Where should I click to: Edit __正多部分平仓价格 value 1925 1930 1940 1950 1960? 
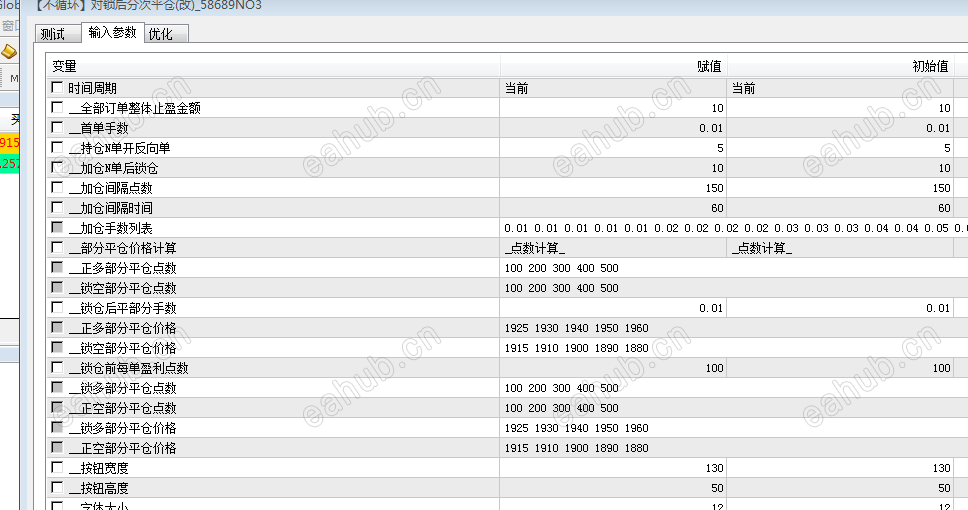pos(734,328)
